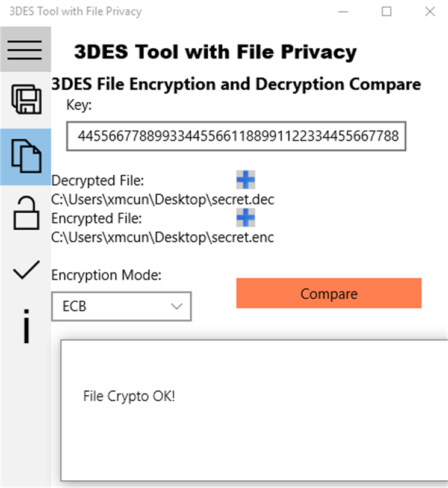Click plus icon beside Encrypted File

245,217
